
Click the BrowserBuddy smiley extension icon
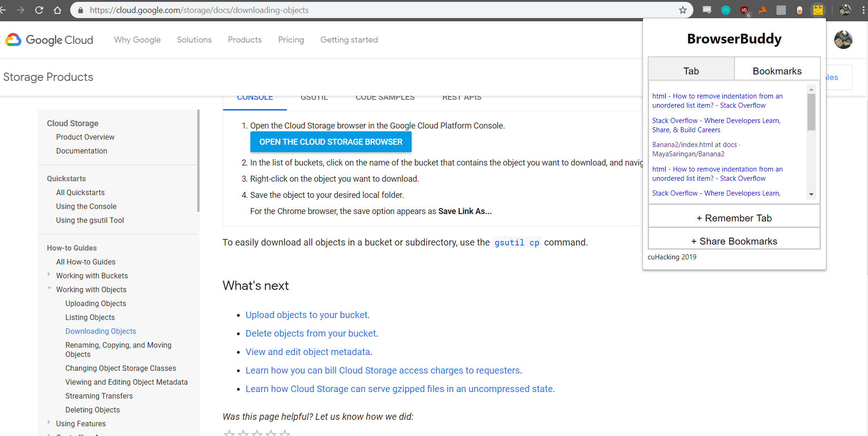coord(818,10)
